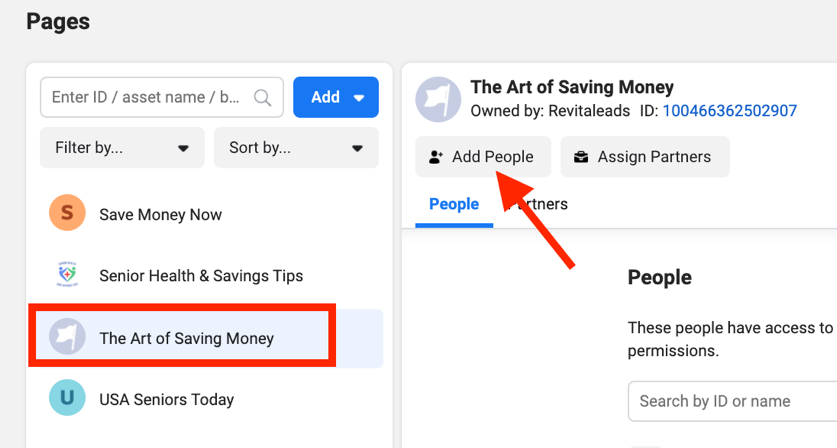Click the search magnifier icon in asset field

(262, 97)
